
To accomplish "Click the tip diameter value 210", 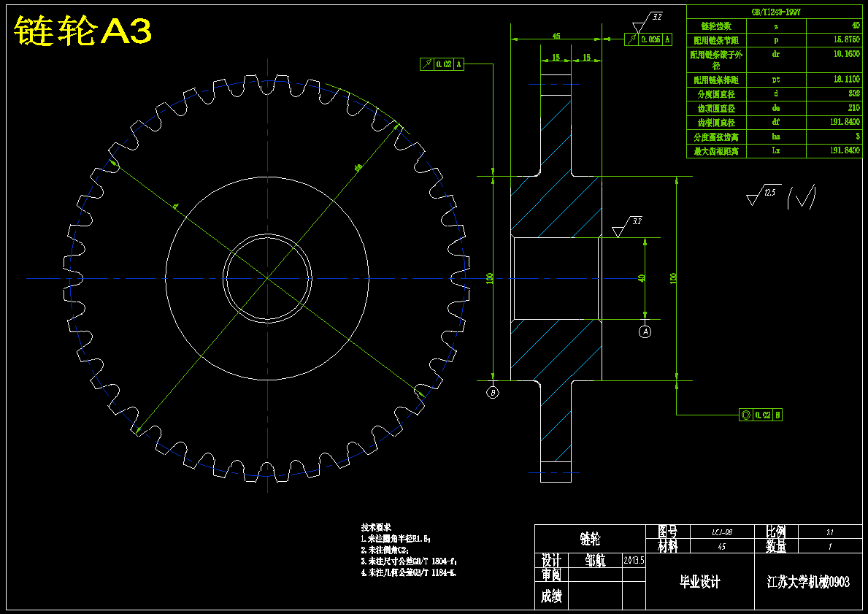I will (854, 108).
